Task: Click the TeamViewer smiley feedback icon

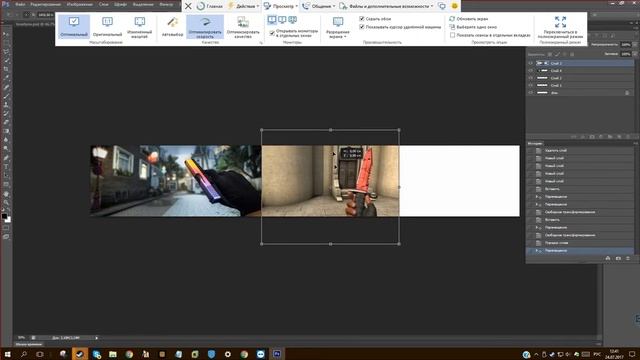Action: (x=454, y=6)
